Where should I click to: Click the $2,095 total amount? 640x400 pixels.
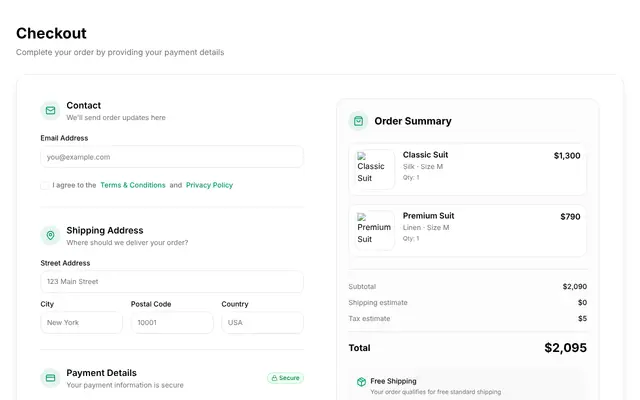565,348
